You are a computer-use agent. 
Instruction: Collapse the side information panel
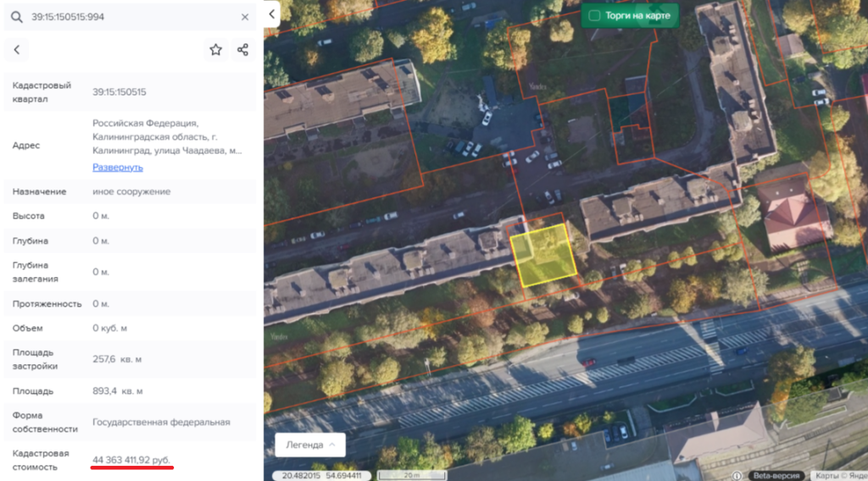pos(271,14)
